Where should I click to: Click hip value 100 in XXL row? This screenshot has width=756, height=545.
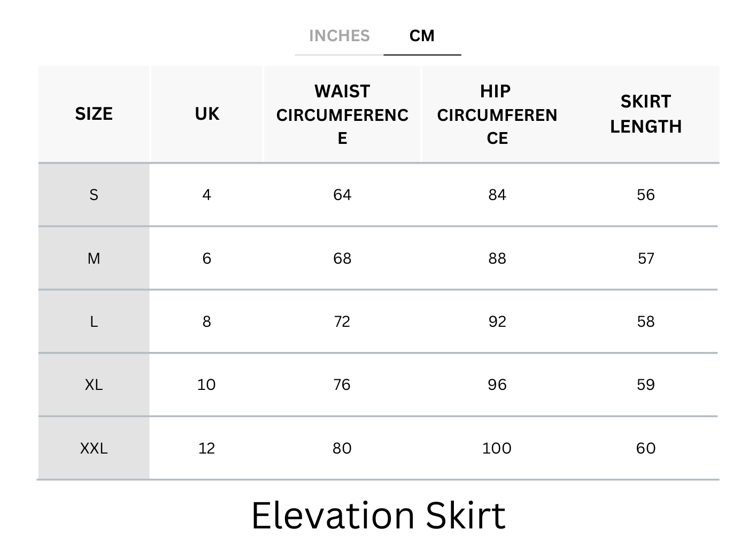click(x=497, y=448)
